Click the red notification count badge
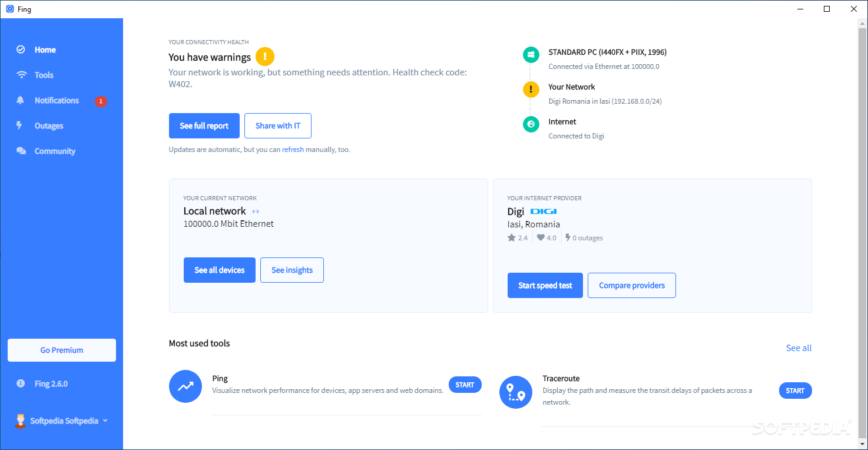Screen dimensions: 868x450 coord(101,101)
